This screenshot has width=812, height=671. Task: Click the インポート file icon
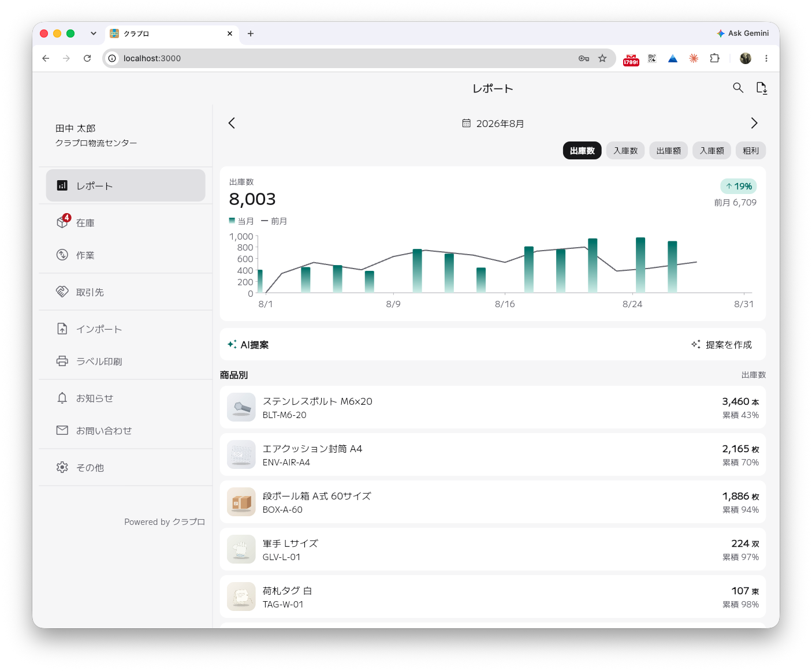62,329
